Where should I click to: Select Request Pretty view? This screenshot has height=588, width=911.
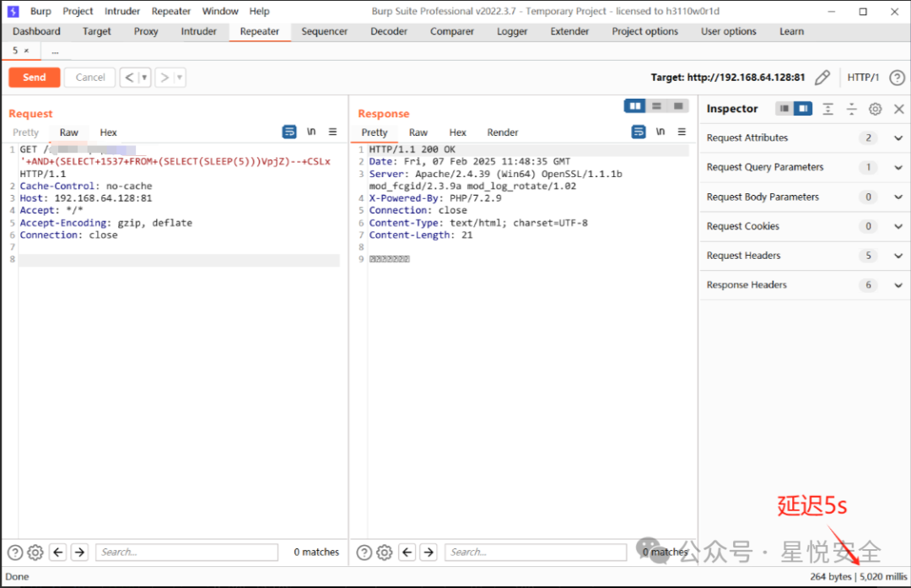pyautogui.click(x=25, y=132)
